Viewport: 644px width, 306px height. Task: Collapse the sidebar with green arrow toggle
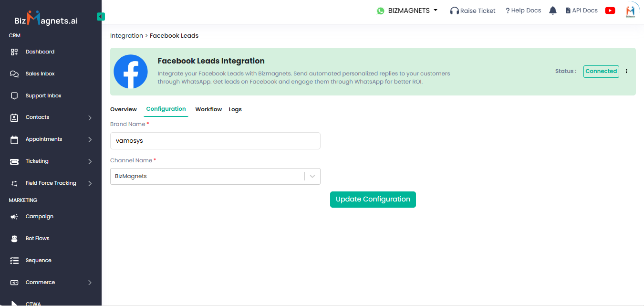[x=101, y=17]
